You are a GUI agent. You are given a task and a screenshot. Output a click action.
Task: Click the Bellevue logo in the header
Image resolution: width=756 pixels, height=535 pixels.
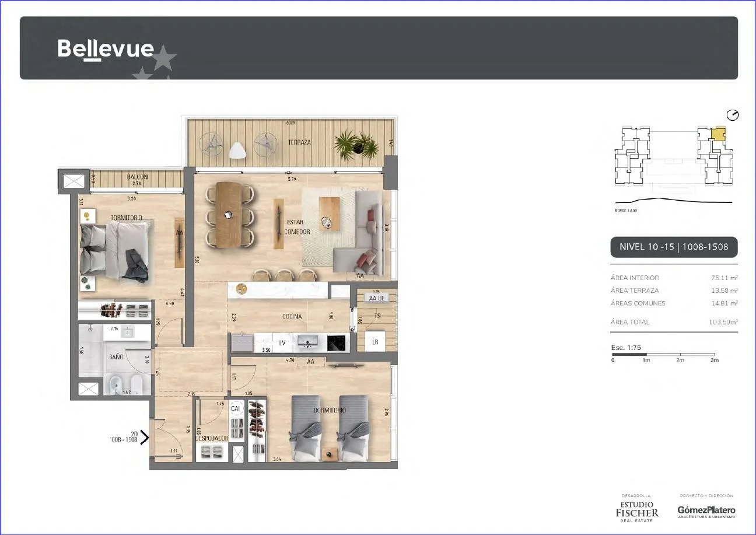(106, 49)
